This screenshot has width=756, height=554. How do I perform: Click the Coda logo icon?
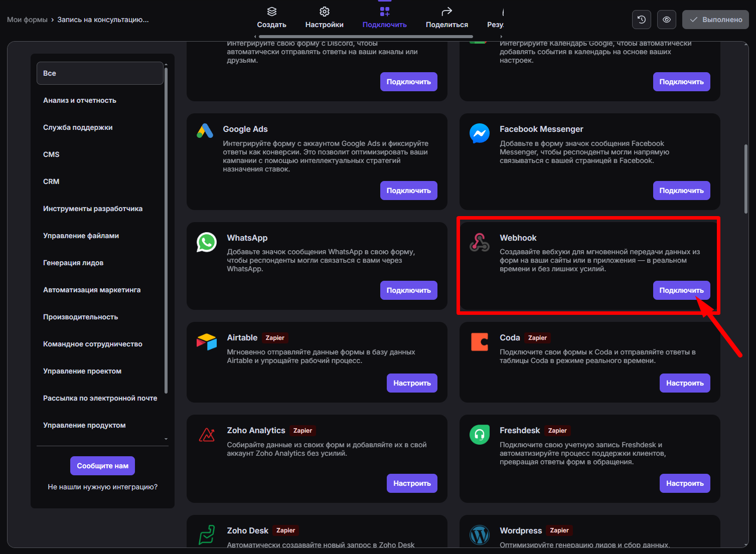coord(479,342)
